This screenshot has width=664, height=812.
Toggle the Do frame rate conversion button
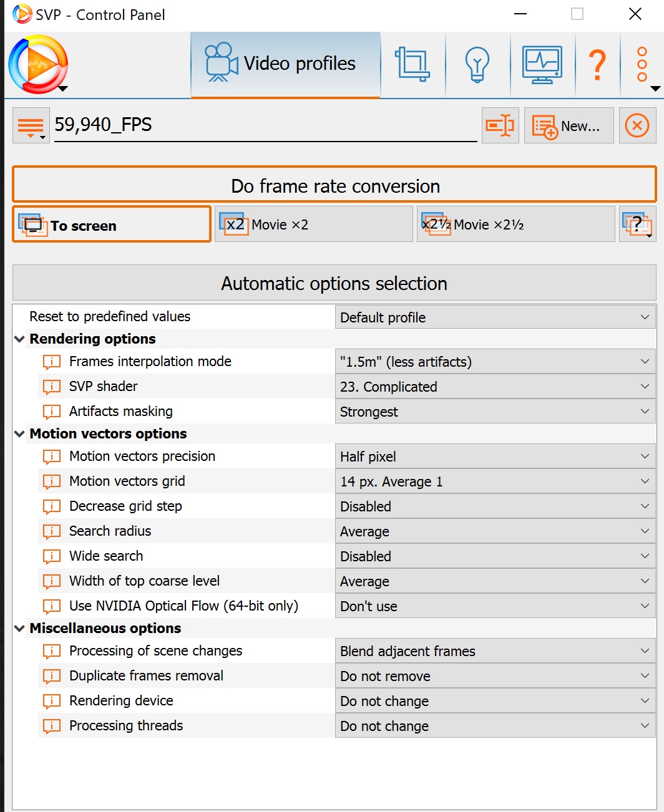tap(334, 186)
